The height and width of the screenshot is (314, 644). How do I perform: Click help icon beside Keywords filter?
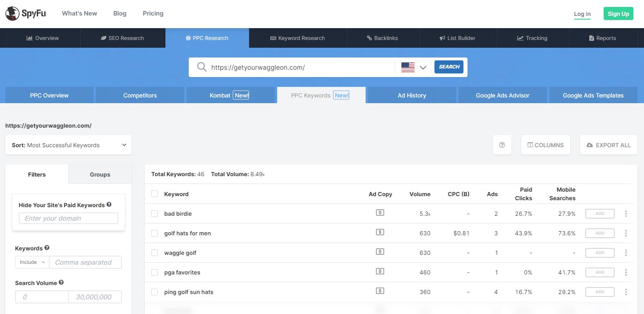[x=47, y=248]
